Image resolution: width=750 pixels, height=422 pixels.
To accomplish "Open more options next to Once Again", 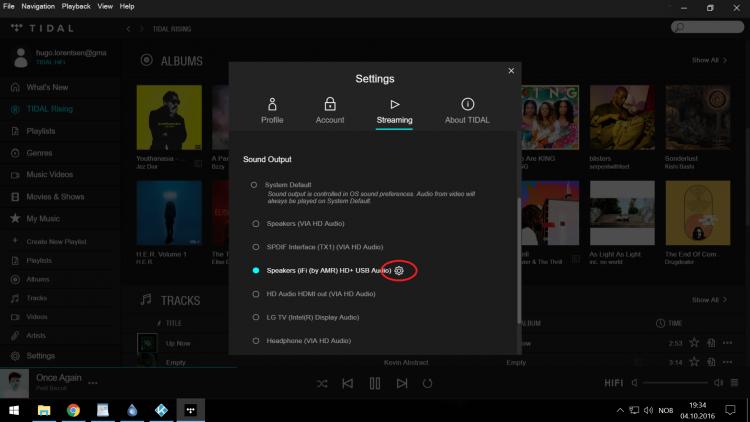I will click(x=93, y=383).
